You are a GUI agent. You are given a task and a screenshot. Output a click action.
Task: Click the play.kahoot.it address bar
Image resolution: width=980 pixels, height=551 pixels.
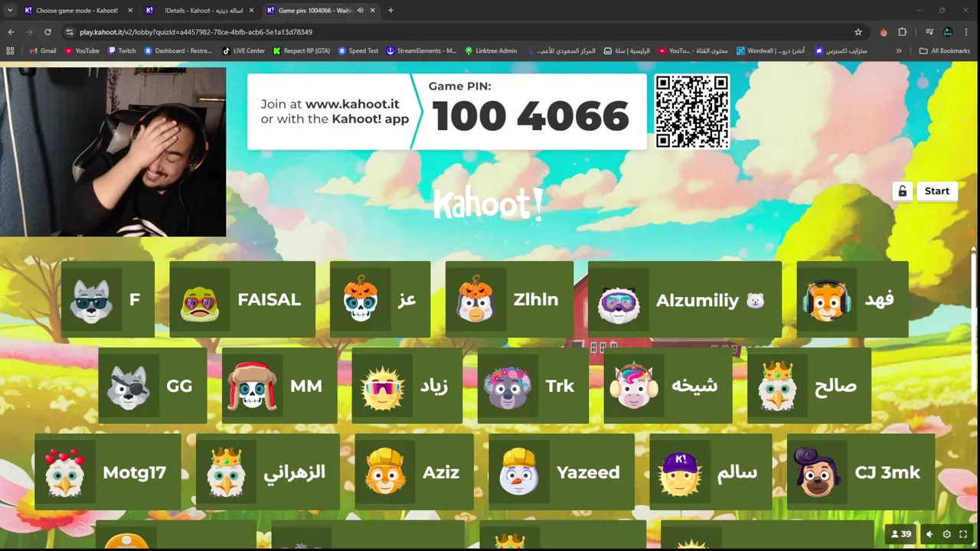pyautogui.click(x=459, y=32)
